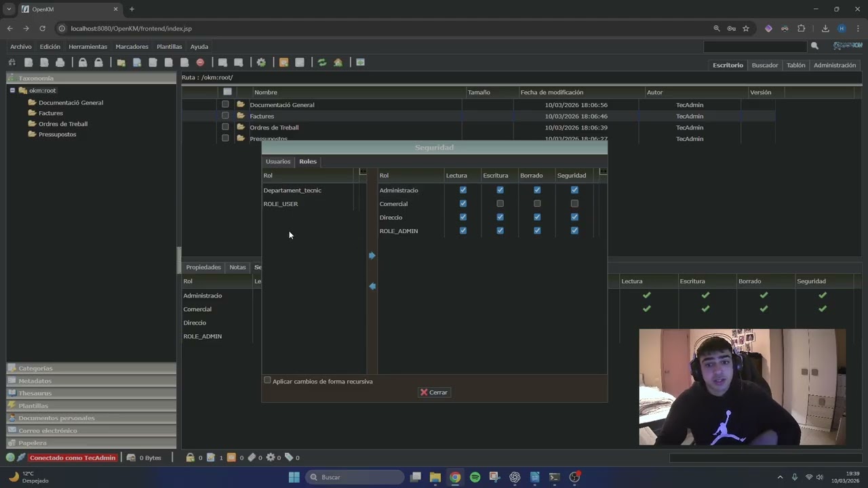Enable Escritura for Comercial role
This screenshot has height=488, width=868.
[x=500, y=203]
